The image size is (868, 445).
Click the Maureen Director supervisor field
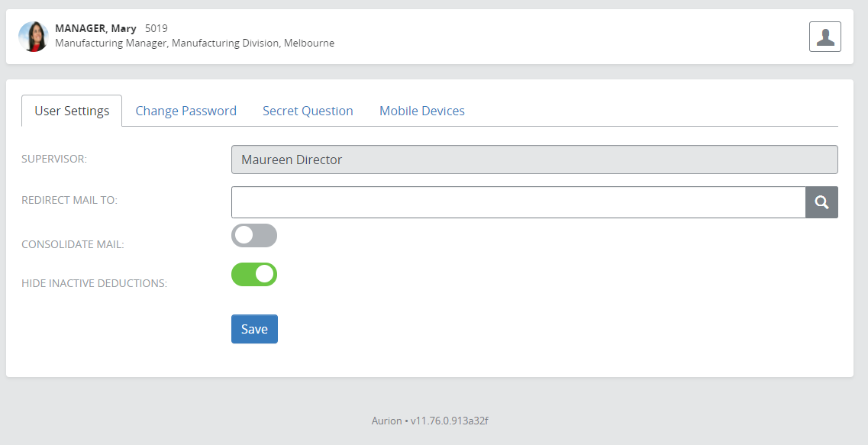[534, 160]
